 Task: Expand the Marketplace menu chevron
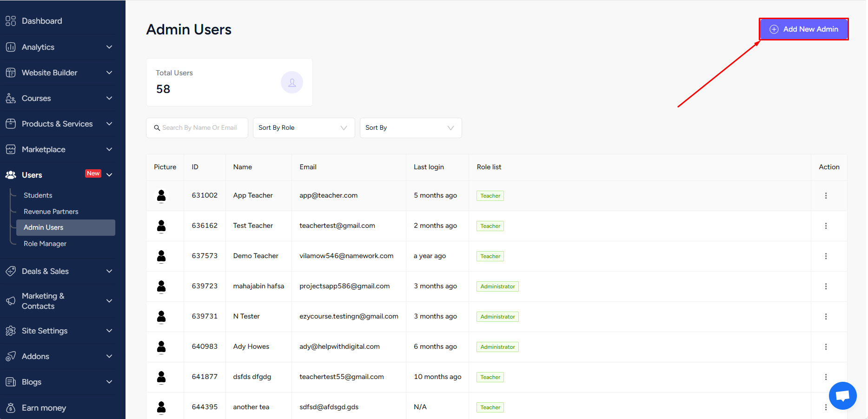pyautogui.click(x=109, y=149)
